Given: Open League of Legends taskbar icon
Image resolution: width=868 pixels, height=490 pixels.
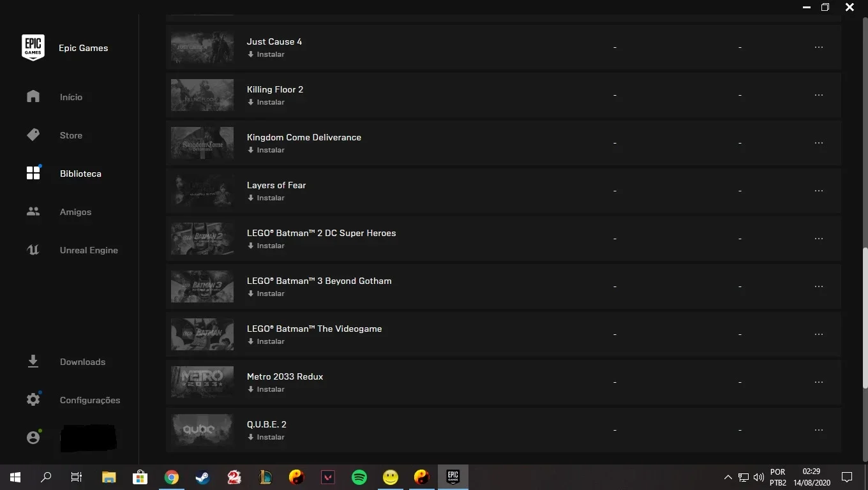Looking at the screenshot, I should tap(266, 477).
